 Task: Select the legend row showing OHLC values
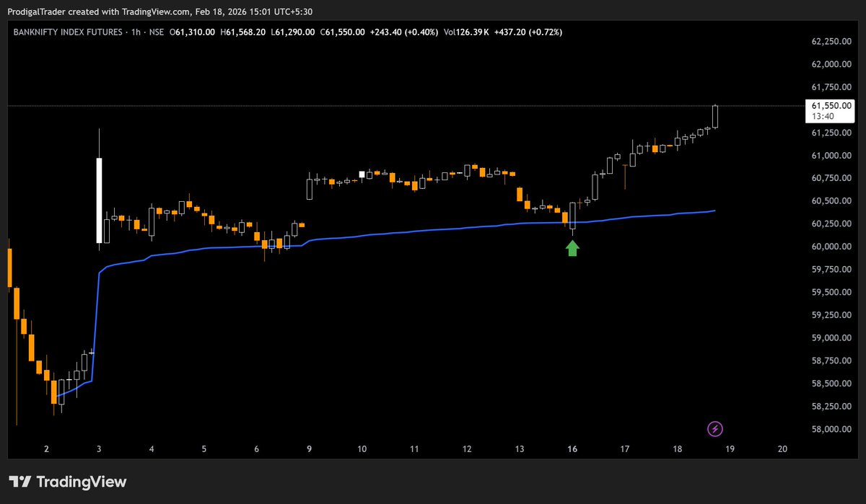pyautogui.click(x=253, y=32)
